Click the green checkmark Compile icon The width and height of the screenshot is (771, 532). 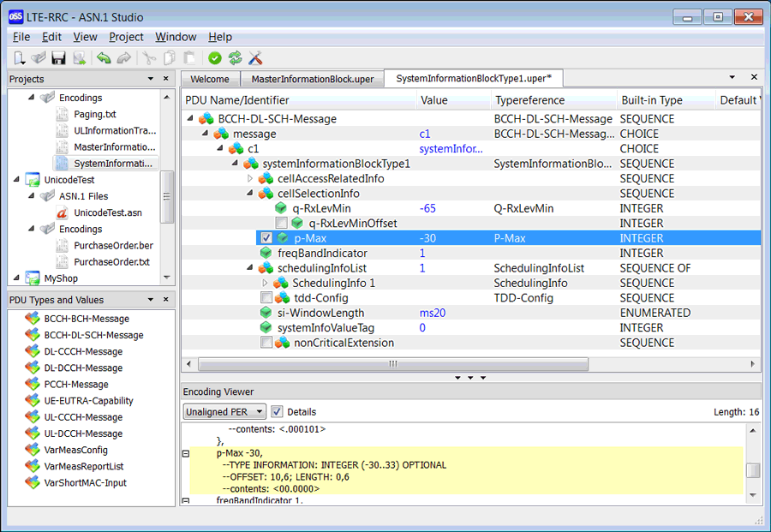pos(215,58)
